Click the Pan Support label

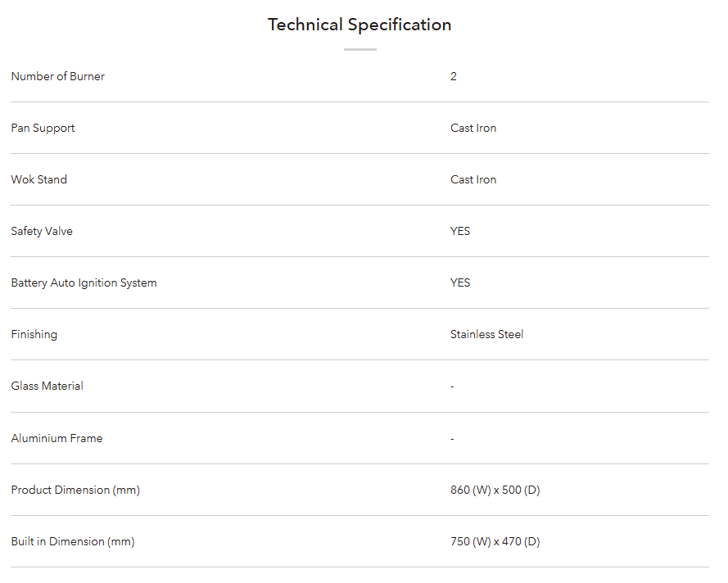(x=43, y=128)
